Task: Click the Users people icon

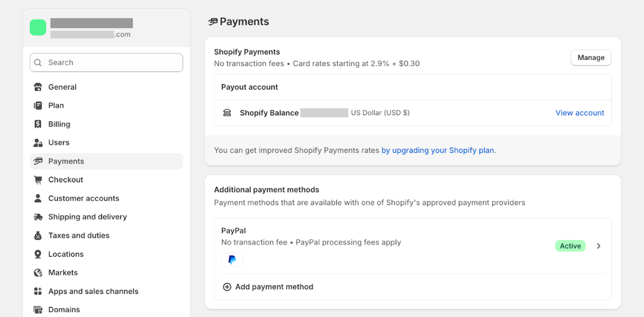Action: tap(38, 142)
